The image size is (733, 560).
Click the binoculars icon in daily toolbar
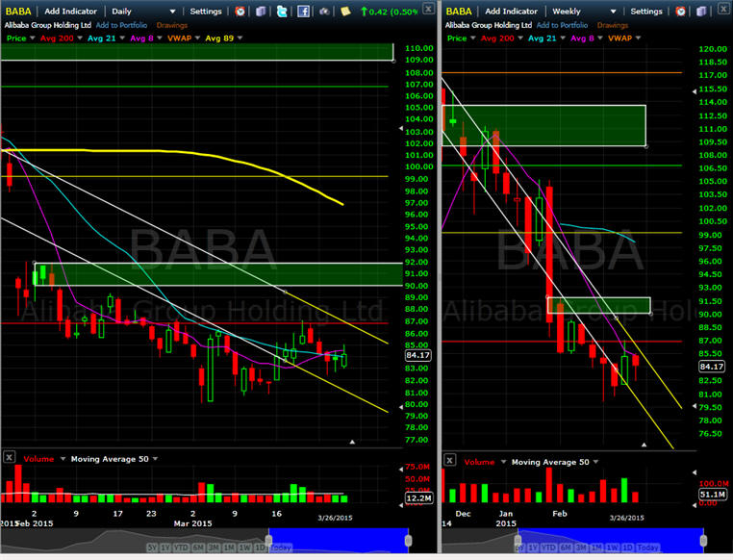click(x=325, y=11)
